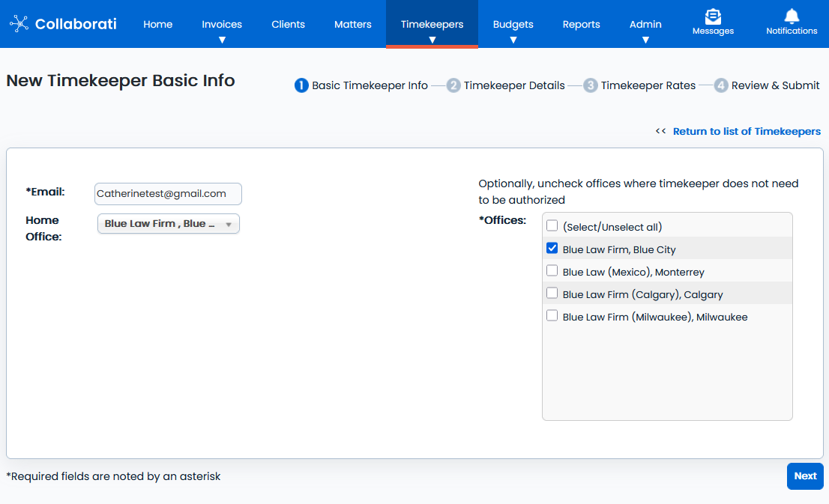Click step 4 Review & Submit circle

(721, 85)
